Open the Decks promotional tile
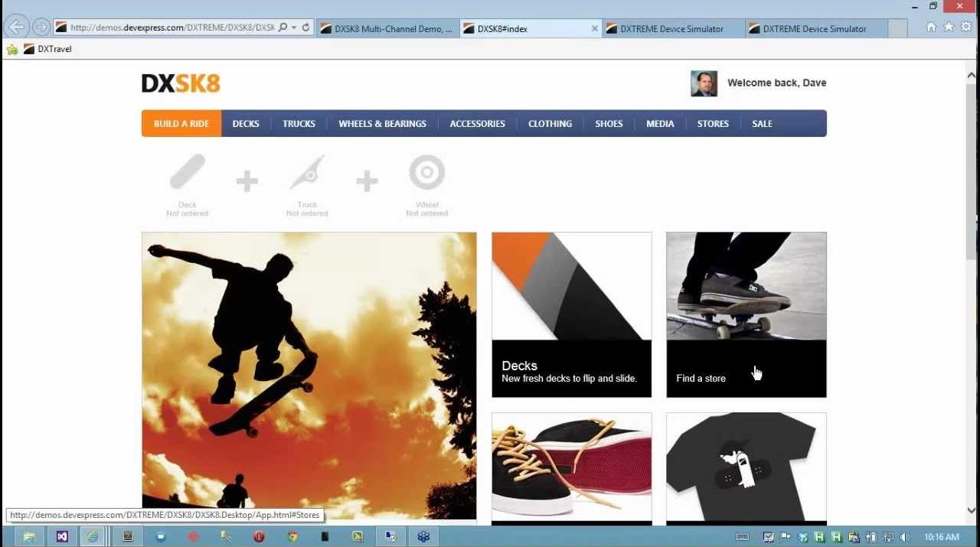 tap(571, 314)
